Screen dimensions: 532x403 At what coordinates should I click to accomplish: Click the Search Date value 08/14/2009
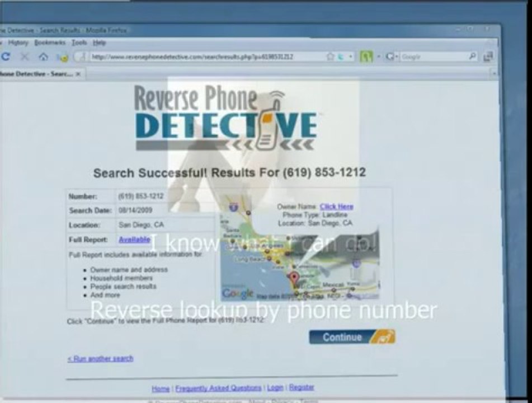(x=135, y=210)
